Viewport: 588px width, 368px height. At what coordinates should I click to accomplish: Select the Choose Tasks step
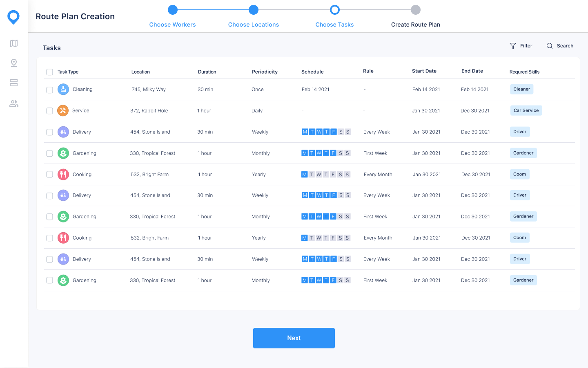point(334,25)
